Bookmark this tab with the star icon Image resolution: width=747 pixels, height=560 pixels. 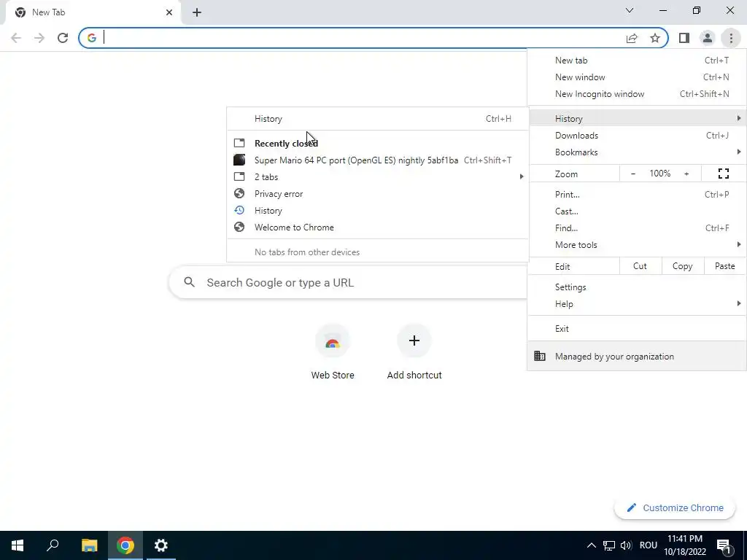click(655, 38)
